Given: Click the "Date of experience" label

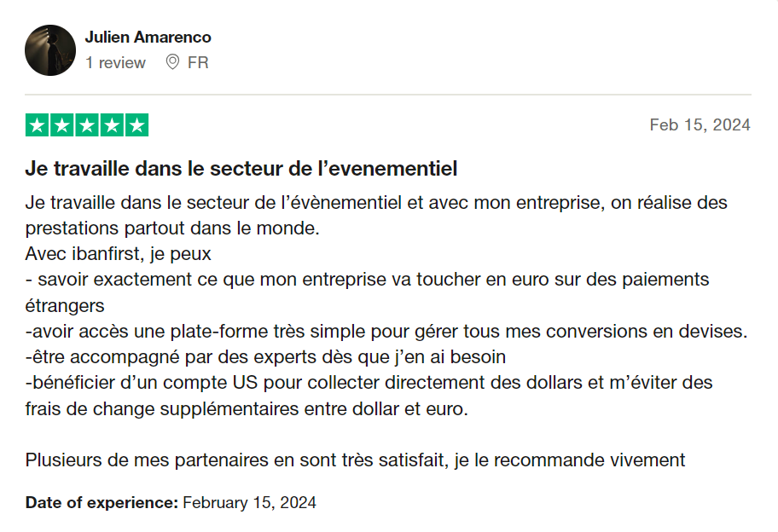Looking at the screenshot, I should click(102, 503).
